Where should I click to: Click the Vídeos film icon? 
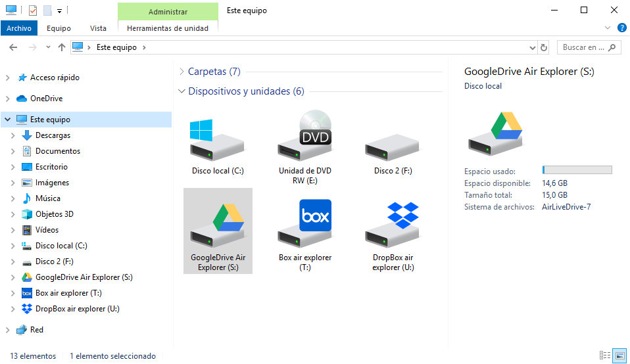pyautogui.click(x=27, y=230)
